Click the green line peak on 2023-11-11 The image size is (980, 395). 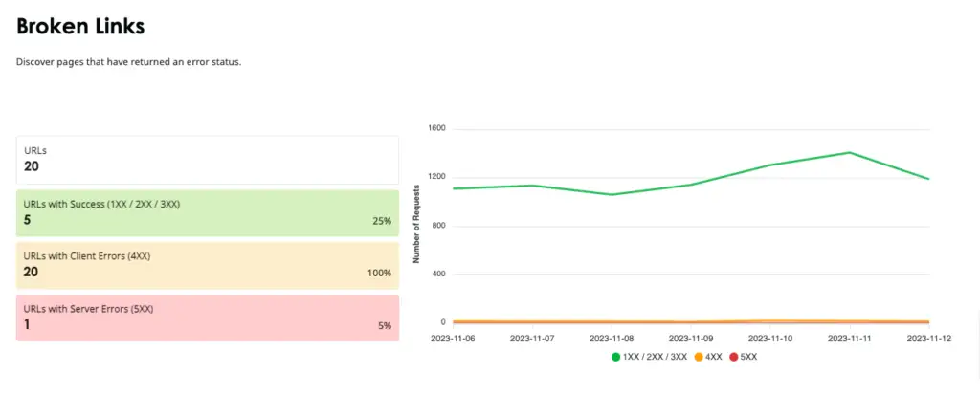point(850,152)
